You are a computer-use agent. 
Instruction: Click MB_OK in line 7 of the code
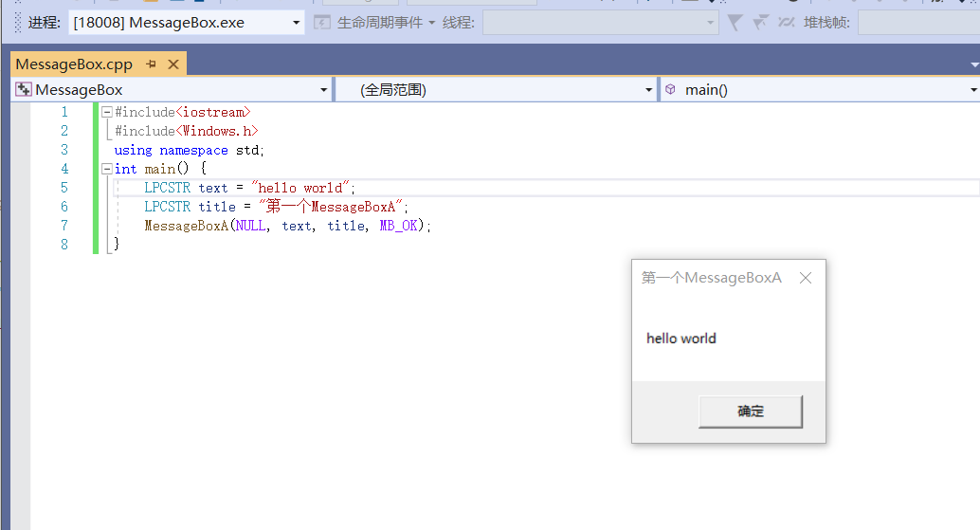pos(398,226)
